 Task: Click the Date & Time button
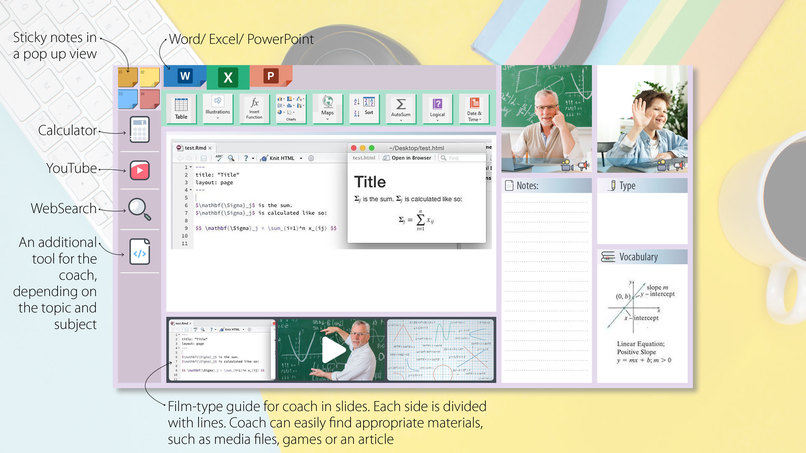[x=474, y=107]
